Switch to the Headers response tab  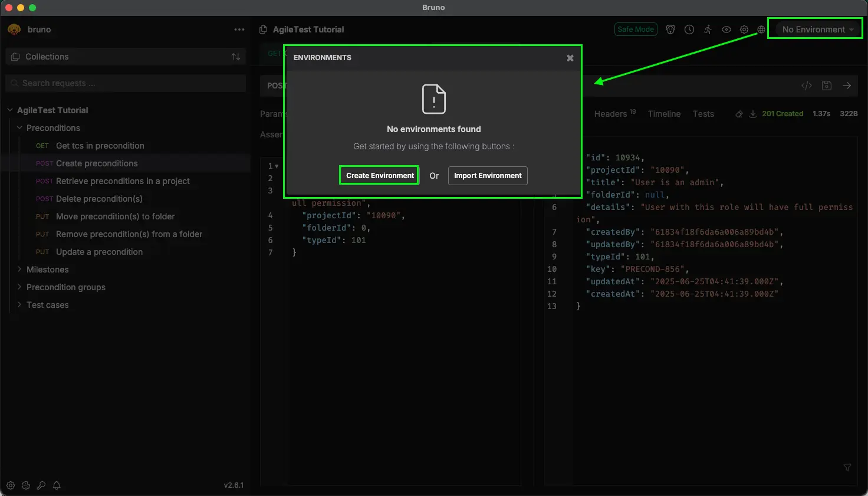614,114
